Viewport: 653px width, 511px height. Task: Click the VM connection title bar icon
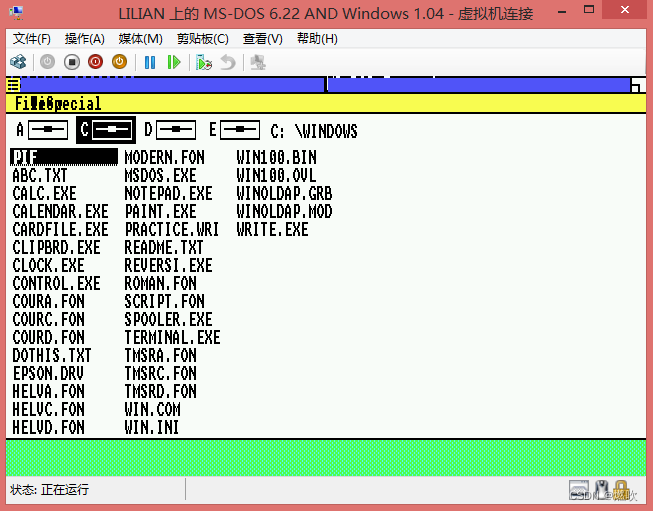16,13
